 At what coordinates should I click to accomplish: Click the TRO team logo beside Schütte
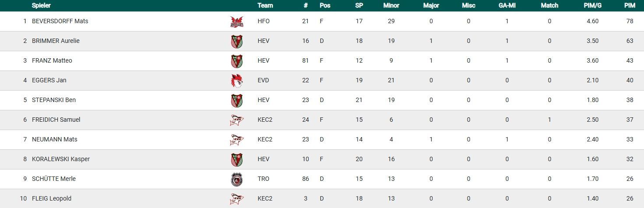pos(236,179)
